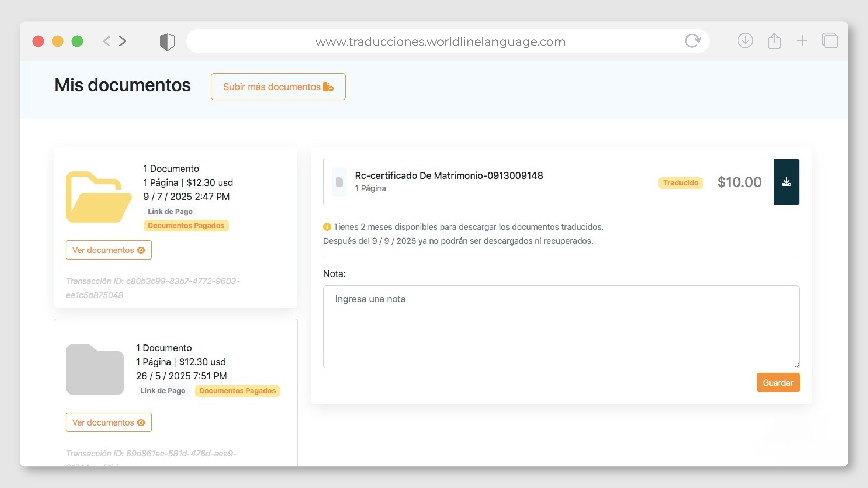Image resolution: width=868 pixels, height=488 pixels.
Task: Click the Traducido status badge
Action: click(680, 183)
